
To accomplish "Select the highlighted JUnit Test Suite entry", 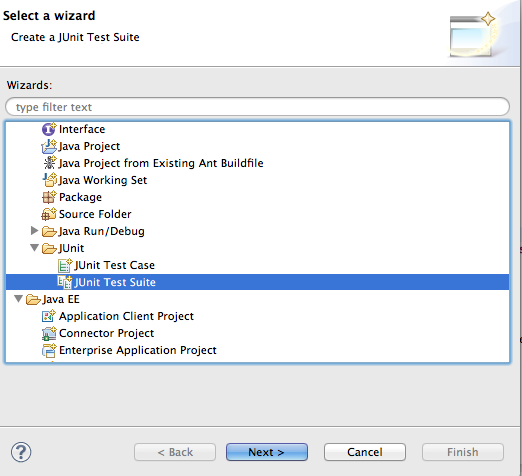I will click(x=115, y=282).
